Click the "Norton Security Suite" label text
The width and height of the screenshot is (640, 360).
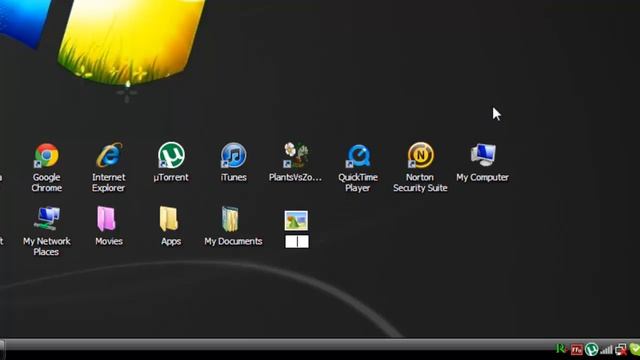pyautogui.click(x=420, y=182)
